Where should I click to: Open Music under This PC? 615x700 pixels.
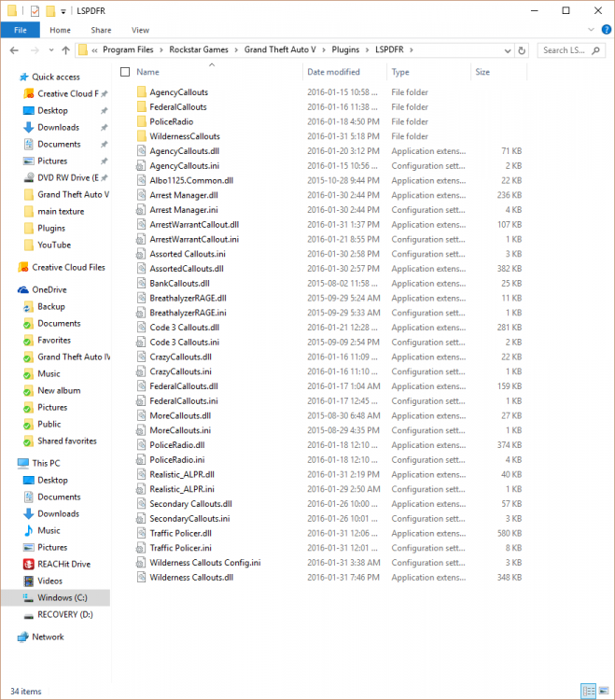41,530
